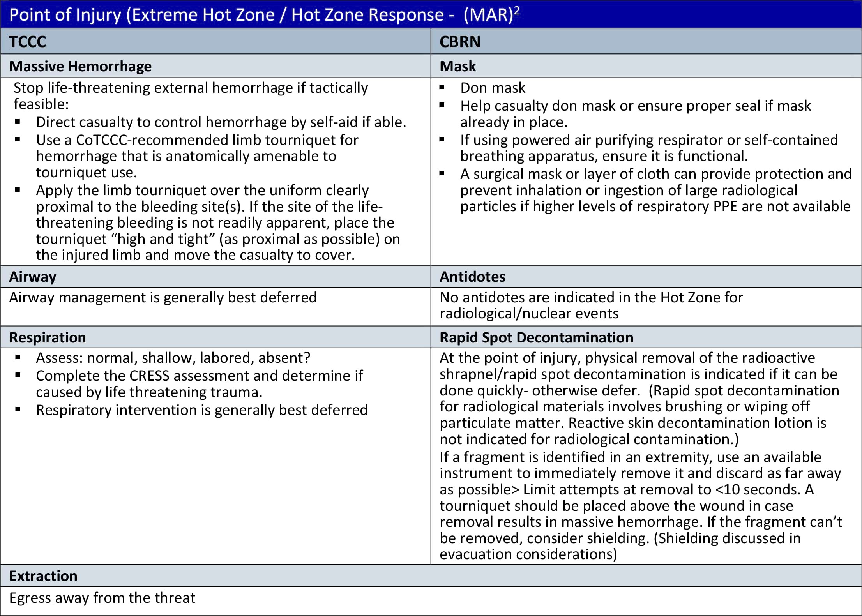Click the "Don mask" bullet

tap(493, 88)
